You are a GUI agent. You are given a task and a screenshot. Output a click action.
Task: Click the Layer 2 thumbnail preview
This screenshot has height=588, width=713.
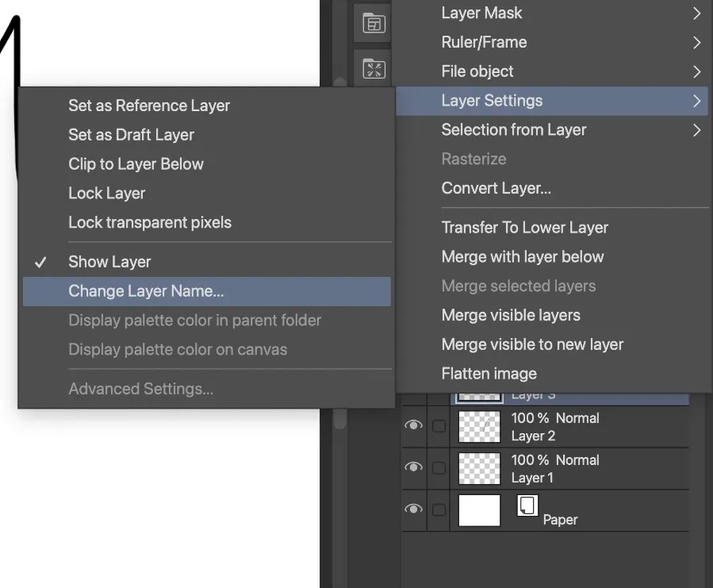click(x=478, y=425)
